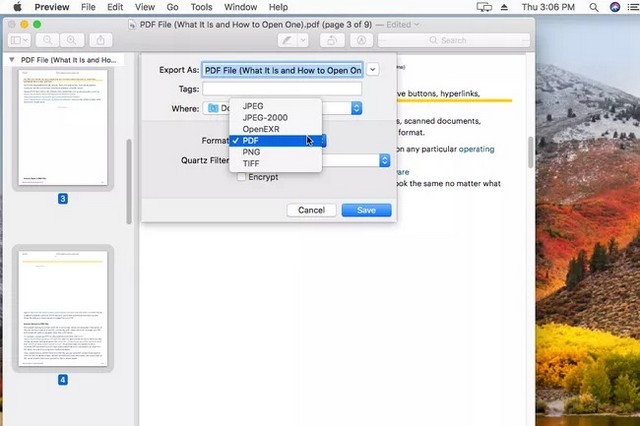640x426 pixels.
Task: Click the zoom in magnifier icon
Action: (71, 40)
